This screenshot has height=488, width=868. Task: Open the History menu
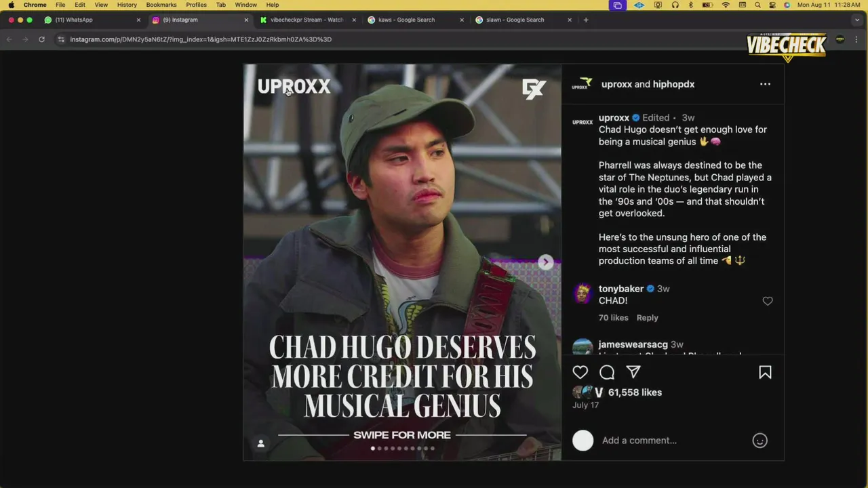pos(127,5)
